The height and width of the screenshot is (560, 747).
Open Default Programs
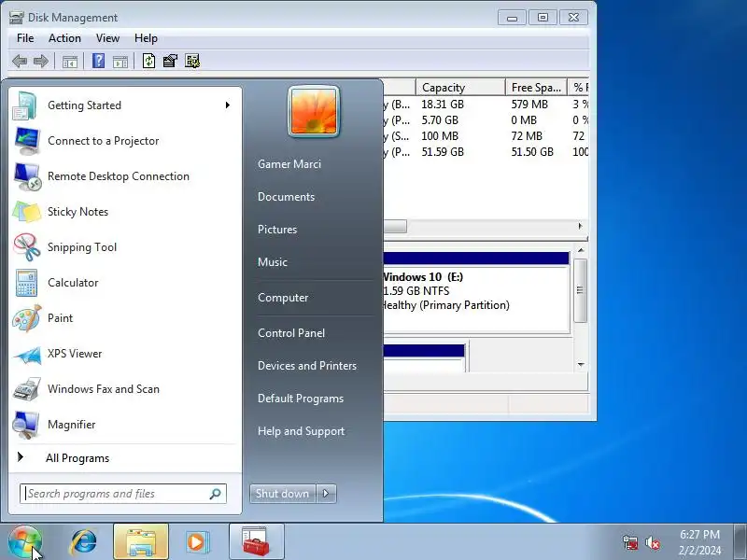pyautogui.click(x=301, y=399)
